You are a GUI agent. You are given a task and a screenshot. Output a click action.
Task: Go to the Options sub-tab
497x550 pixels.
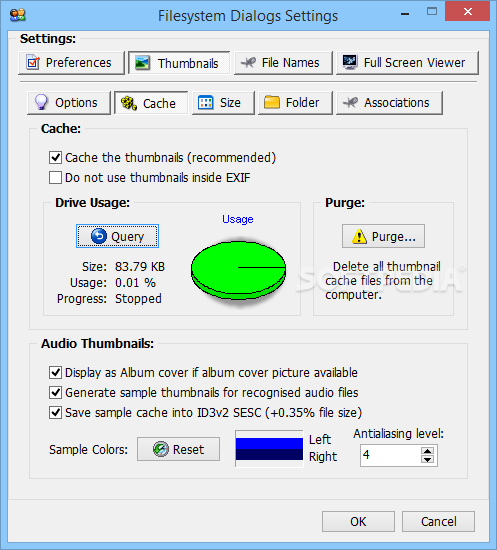pyautogui.click(x=69, y=103)
